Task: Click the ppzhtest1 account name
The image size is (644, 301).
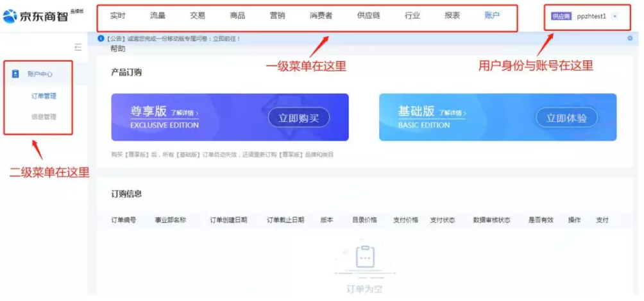Action: point(591,17)
